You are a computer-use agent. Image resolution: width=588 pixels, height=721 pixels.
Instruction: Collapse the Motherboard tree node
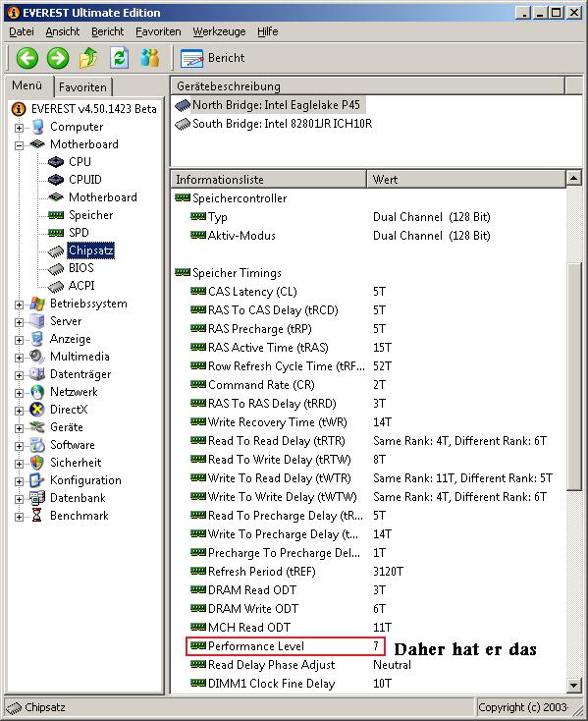[19, 145]
